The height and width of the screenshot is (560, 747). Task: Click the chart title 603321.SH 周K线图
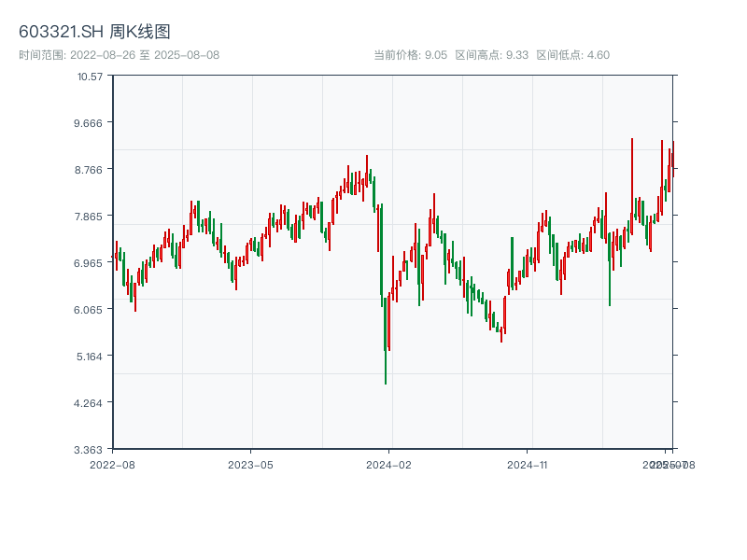coord(94,32)
